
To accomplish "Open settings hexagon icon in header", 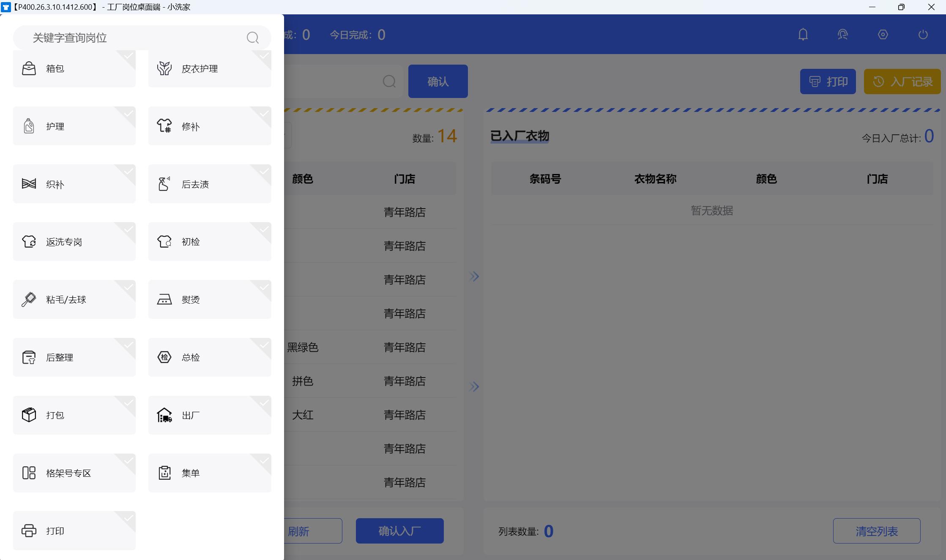I will click(883, 35).
